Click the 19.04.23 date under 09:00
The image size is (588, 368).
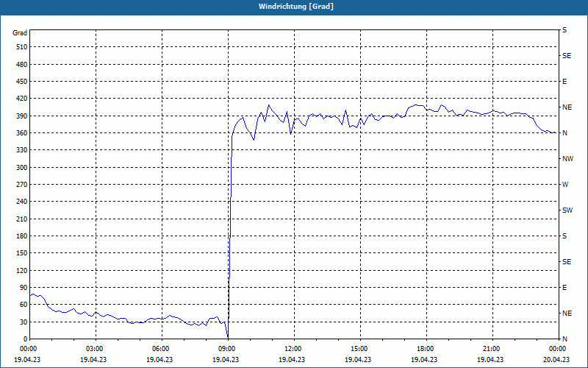tap(226, 359)
